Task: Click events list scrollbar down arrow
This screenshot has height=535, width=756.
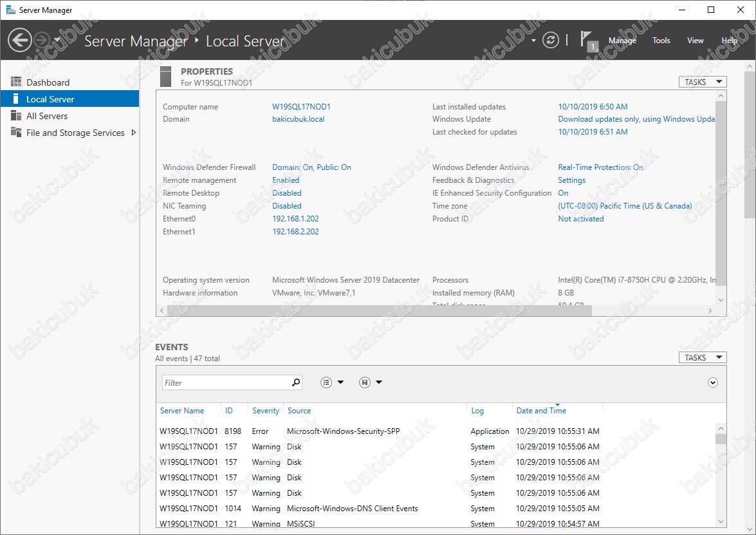Action: (721, 521)
